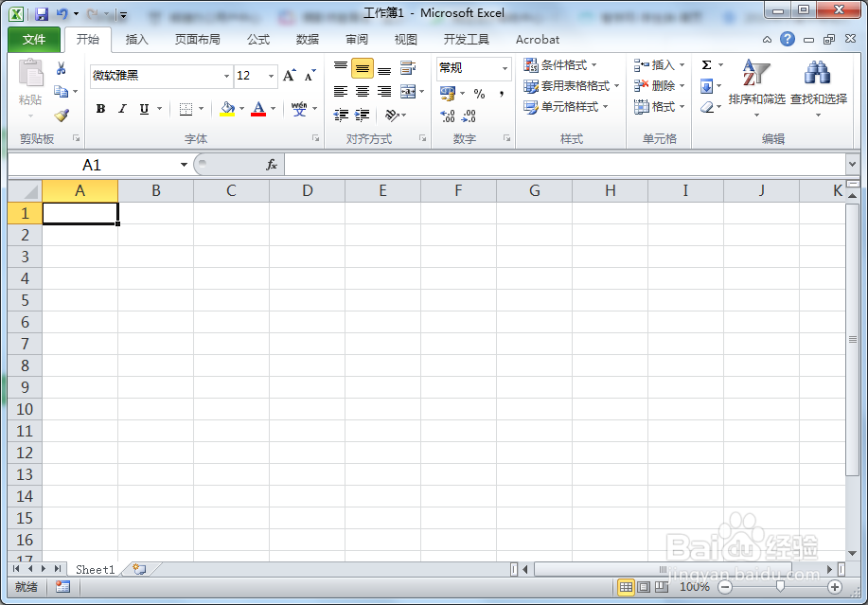The width and height of the screenshot is (868, 605).
Task: Click the Fill down arrow icon
Action: click(706, 86)
